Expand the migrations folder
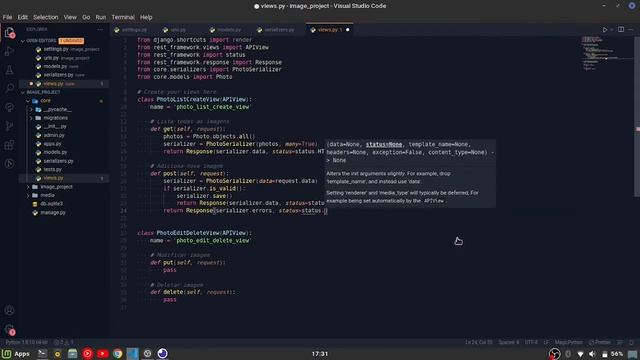The height and width of the screenshot is (360, 640). coord(31,118)
